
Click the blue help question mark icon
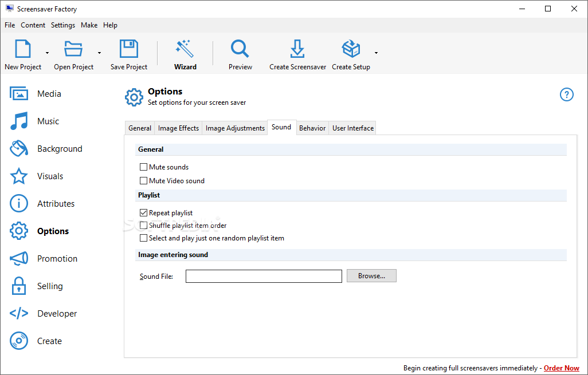click(x=567, y=94)
